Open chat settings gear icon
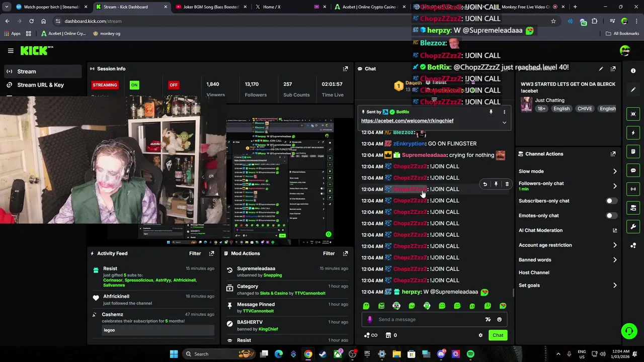This screenshot has height=362, width=644. click(x=480, y=335)
